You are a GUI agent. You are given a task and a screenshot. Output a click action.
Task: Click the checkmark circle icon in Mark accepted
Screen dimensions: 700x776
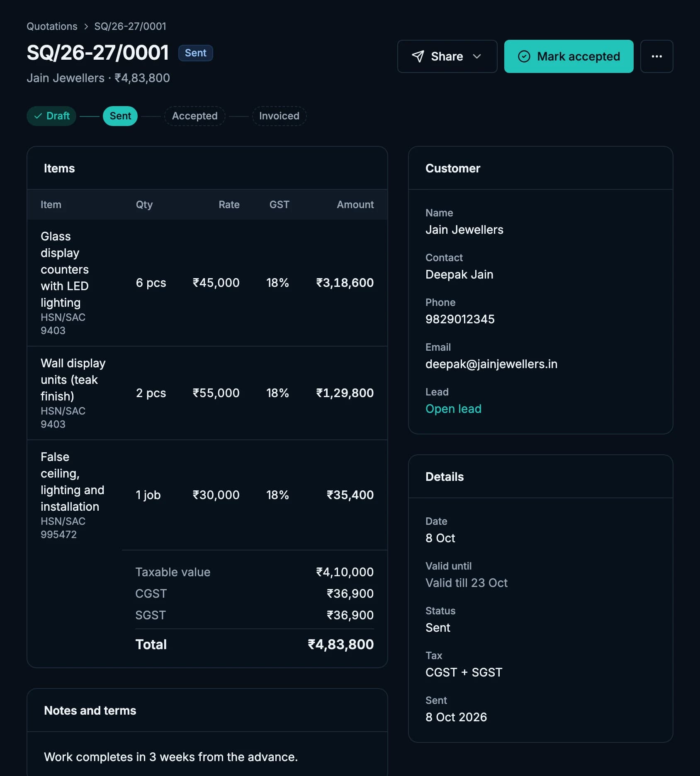(x=524, y=56)
